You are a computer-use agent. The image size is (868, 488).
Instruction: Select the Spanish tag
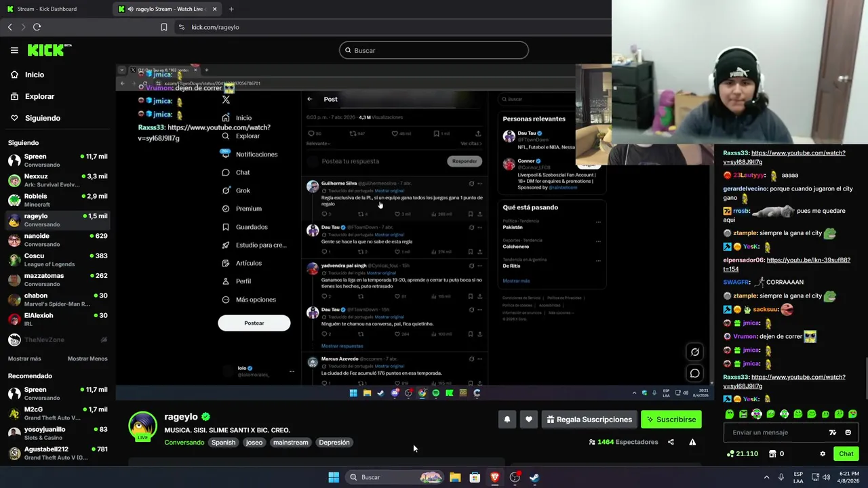coord(223,443)
